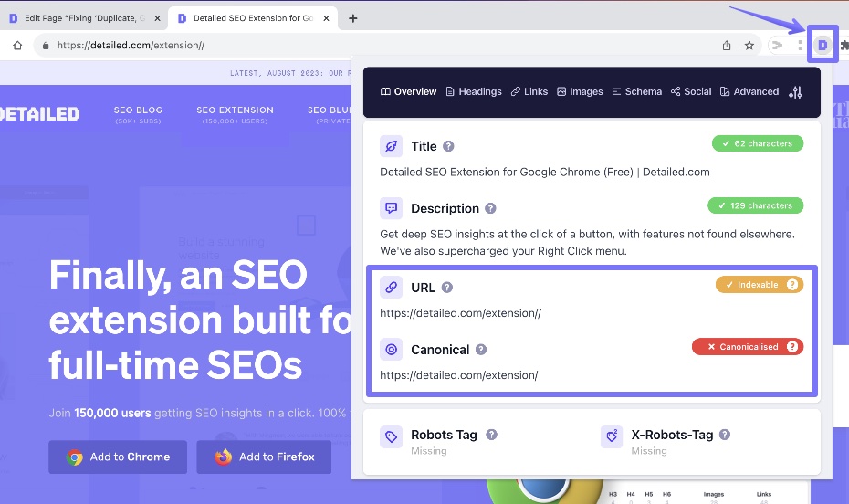The width and height of the screenshot is (849, 504).
Task: Close the 'Detailed SEO Extension' browser tab
Action: coord(326,18)
